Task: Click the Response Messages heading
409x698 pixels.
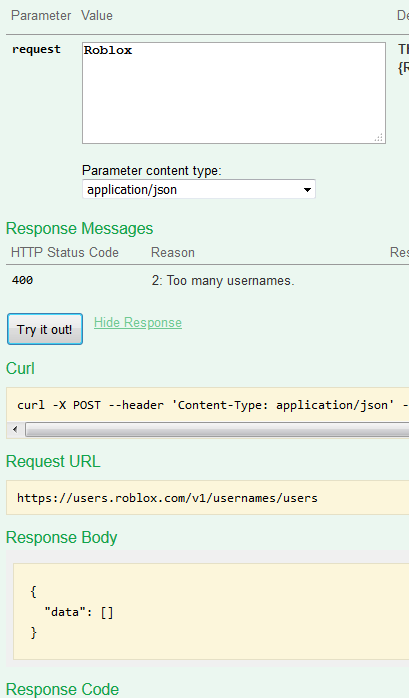Action: pyautogui.click(x=79, y=228)
